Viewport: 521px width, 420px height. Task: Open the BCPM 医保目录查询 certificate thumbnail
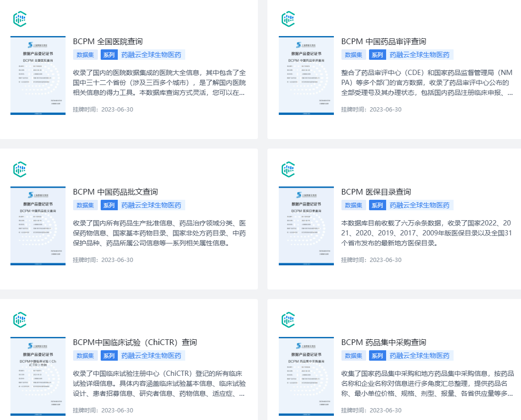[306, 226]
